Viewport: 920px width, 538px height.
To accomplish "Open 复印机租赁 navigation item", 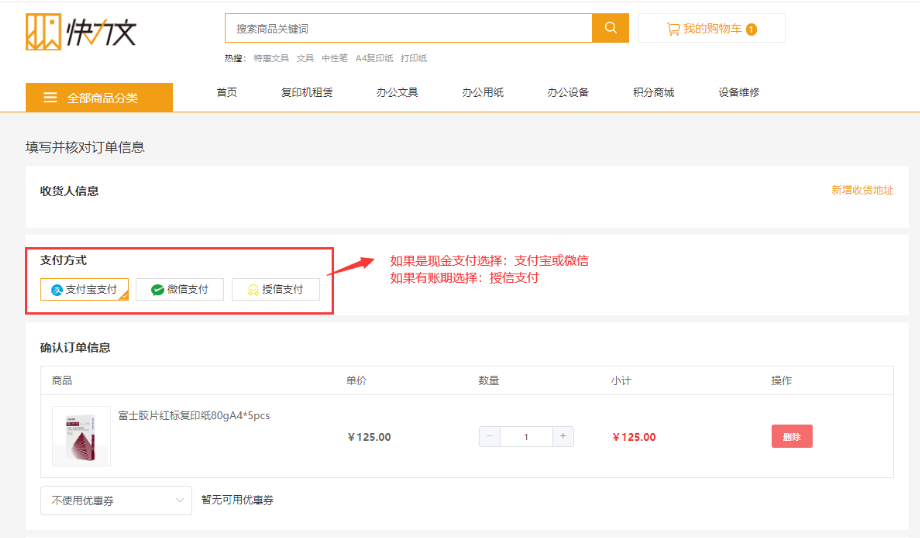I will click(x=307, y=93).
